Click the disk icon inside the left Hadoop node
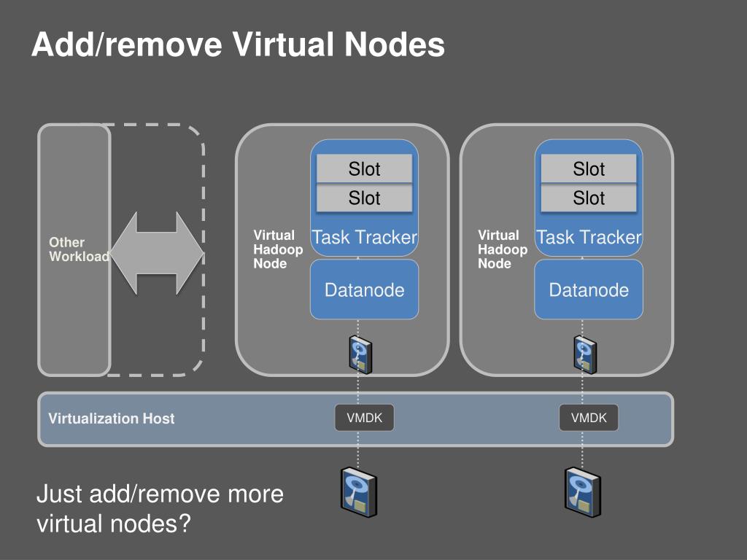 (x=360, y=355)
